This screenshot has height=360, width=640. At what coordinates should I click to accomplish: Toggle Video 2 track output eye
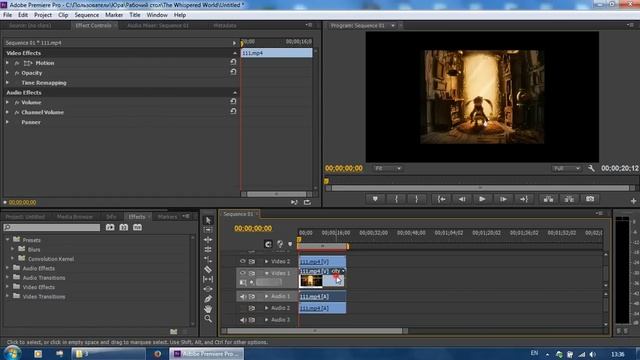pos(243,261)
